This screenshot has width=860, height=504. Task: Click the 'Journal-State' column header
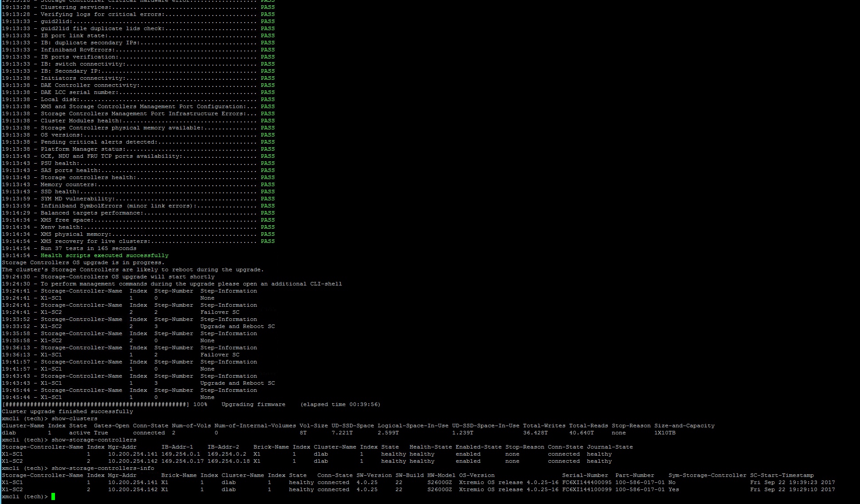click(610, 447)
